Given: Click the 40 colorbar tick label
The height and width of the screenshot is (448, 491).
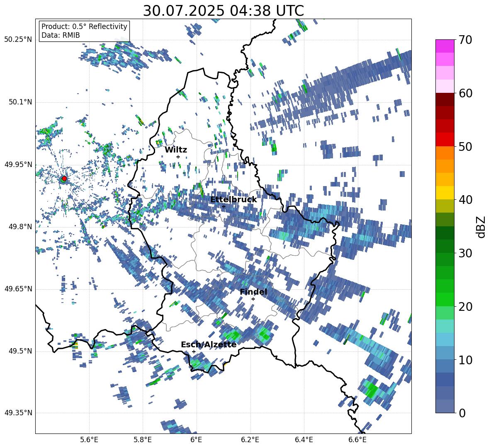Looking at the screenshot, I should pyautogui.click(x=465, y=200).
